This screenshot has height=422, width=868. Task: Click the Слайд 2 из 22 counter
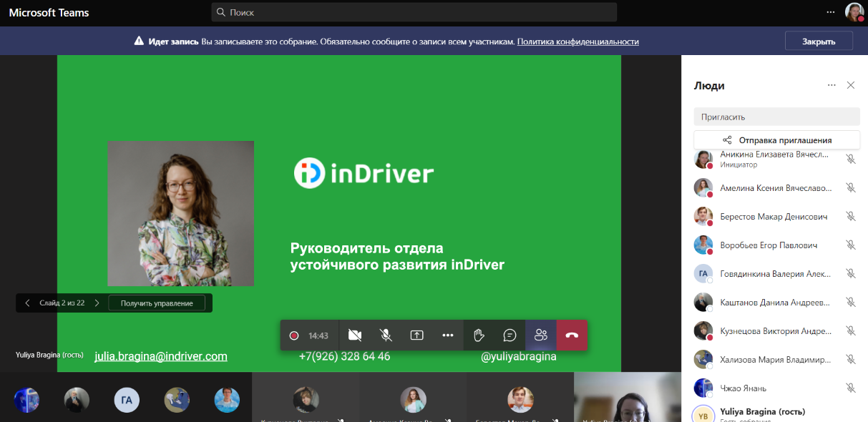coord(62,303)
